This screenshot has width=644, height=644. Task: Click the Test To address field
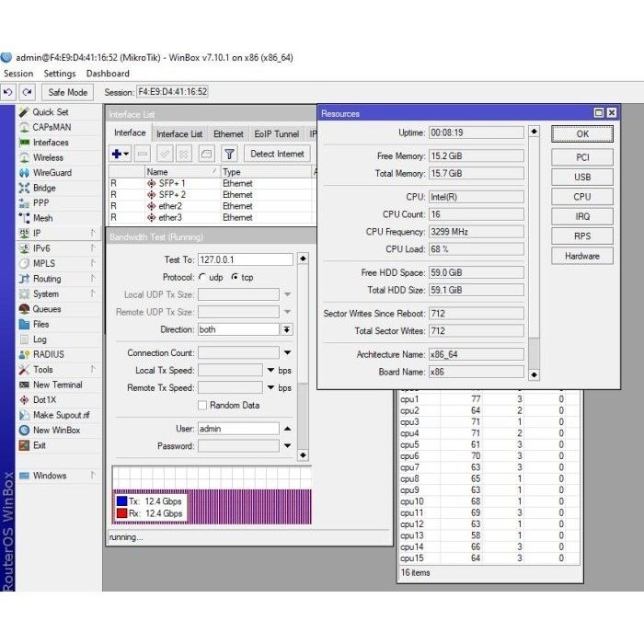tap(246, 260)
